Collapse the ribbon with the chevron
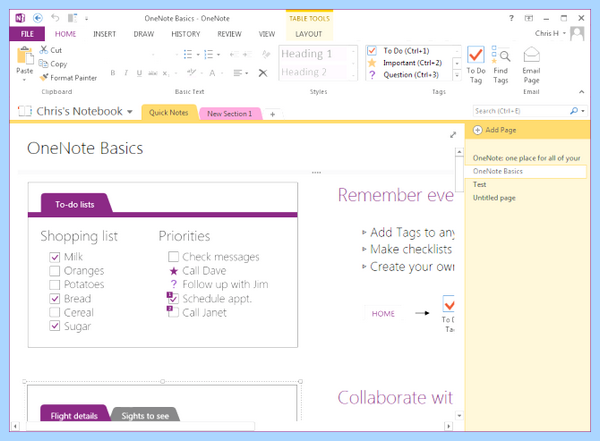Image resolution: width=600 pixels, height=441 pixels. [582, 92]
